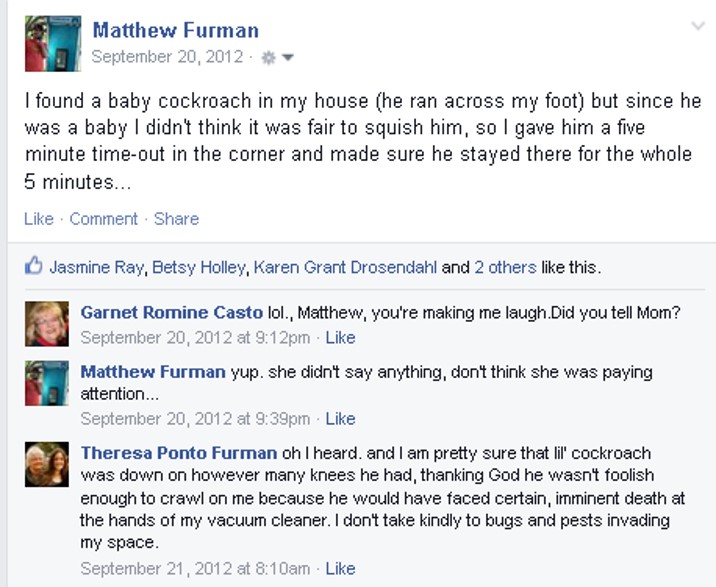Open Jasmine Ray's profile
This screenshot has height=587, width=716.
pos(96,267)
